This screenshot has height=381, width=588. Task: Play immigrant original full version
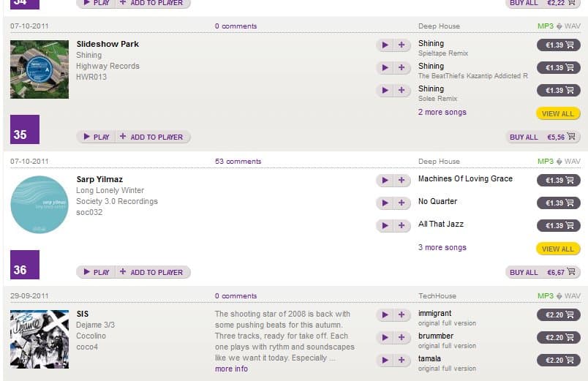(385, 315)
